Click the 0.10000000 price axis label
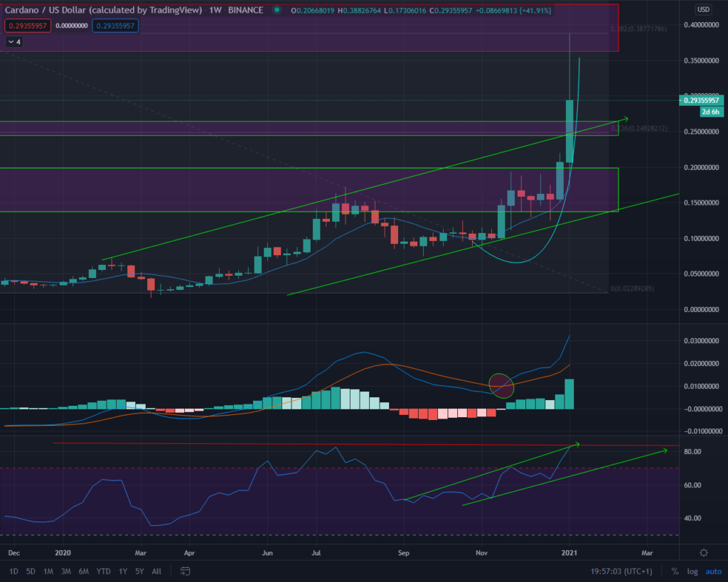Screen dimensions: 728x582 pyautogui.click(x=701, y=238)
